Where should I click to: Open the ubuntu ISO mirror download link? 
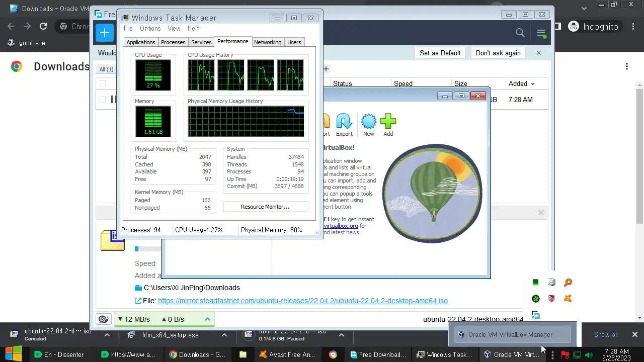[x=303, y=301]
